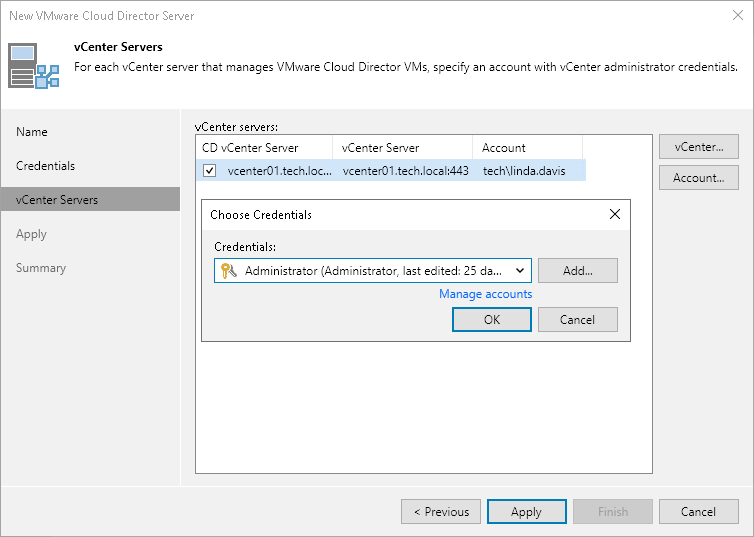The height and width of the screenshot is (537, 754).
Task: Go back with the Previous button
Action: (x=441, y=512)
